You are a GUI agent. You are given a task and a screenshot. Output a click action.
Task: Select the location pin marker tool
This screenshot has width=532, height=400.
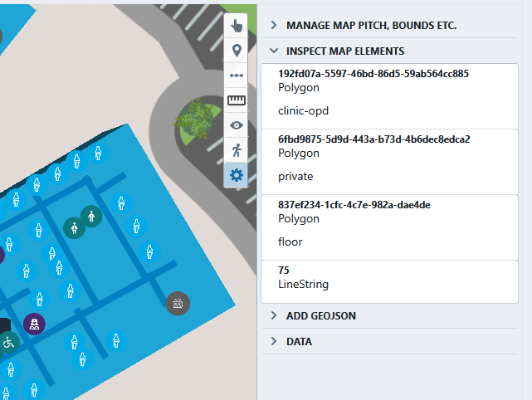[237, 51]
